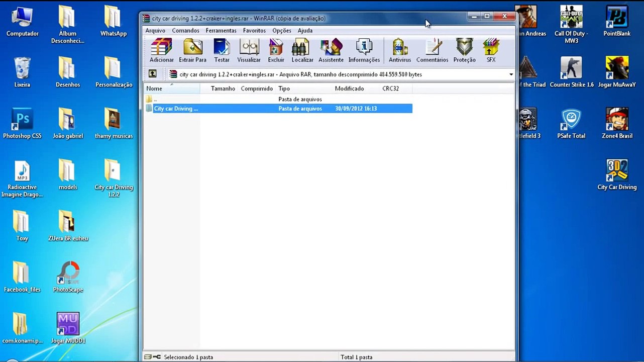
Task: Select the PSafe Total desktop shortcut
Action: click(x=571, y=123)
